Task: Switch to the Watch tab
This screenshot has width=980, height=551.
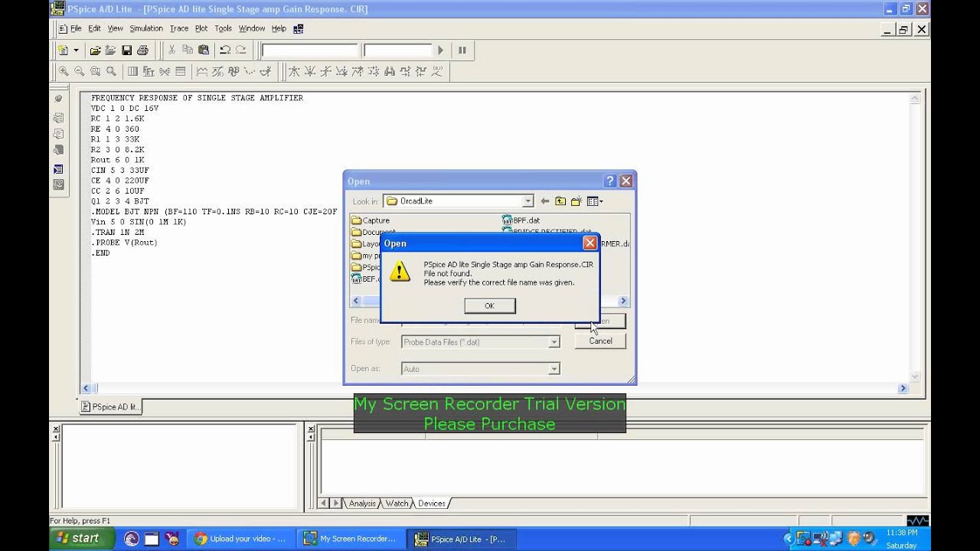Action: click(x=397, y=504)
